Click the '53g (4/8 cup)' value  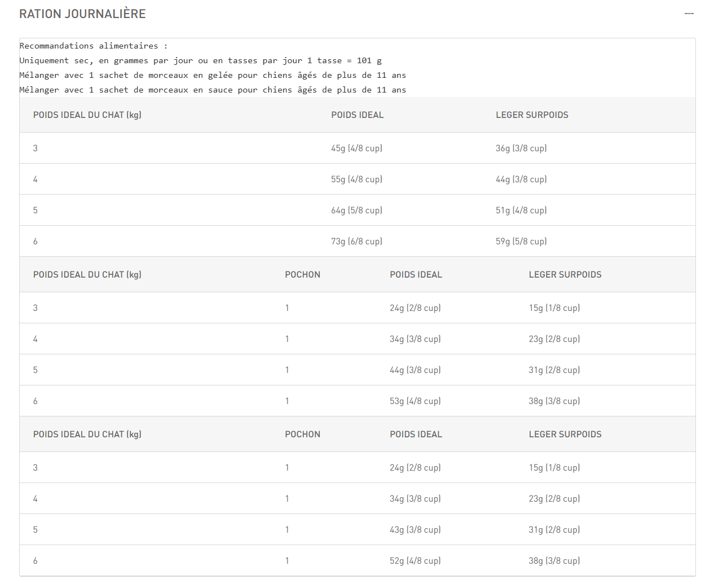tap(415, 401)
